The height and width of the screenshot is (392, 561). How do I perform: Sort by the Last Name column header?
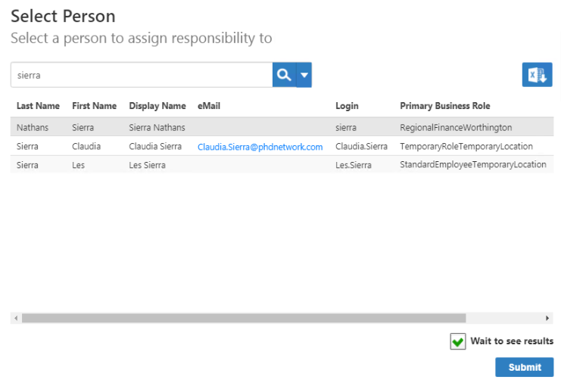tap(38, 106)
